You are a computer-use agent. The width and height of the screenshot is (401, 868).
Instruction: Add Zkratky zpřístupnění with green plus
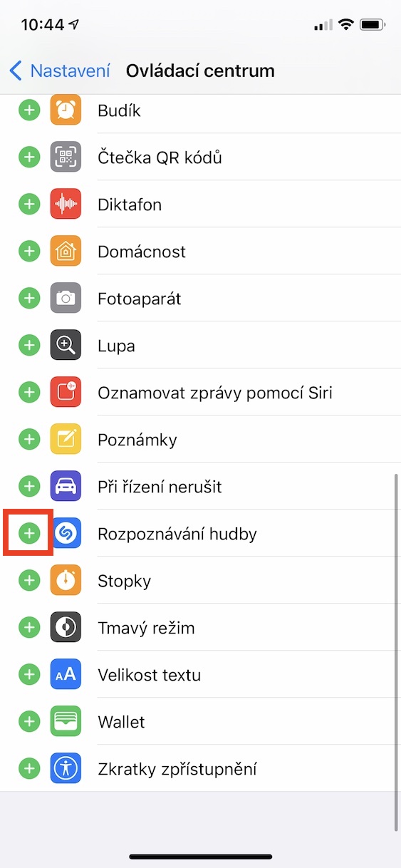(x=28, y=769)
